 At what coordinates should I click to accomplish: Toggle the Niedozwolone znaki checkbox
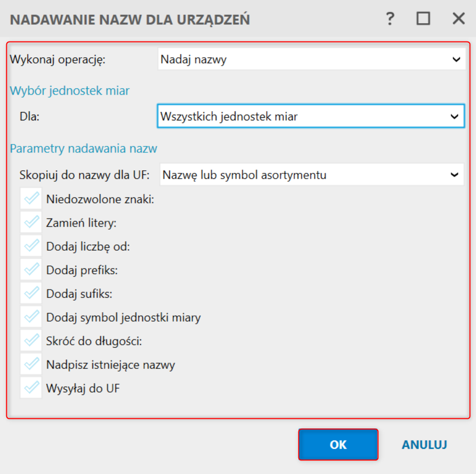coord(32,200)
